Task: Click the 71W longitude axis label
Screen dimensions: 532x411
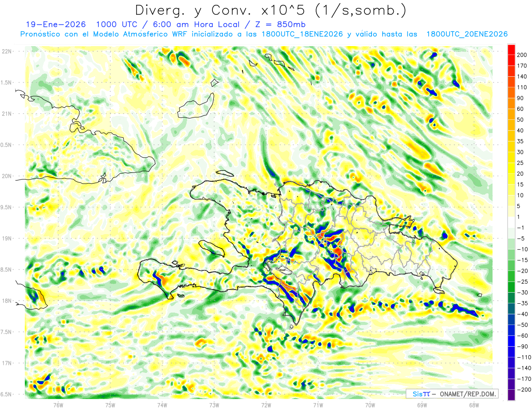Action: click(318, 405)
